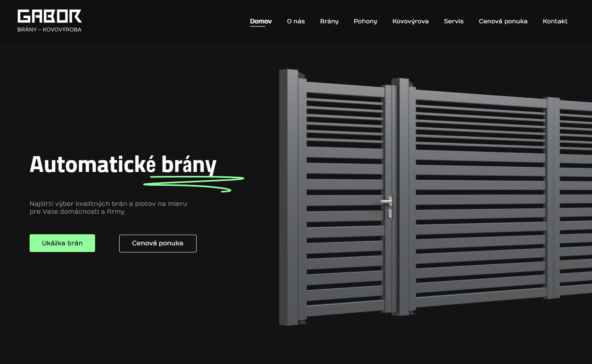Screen dimensions: 592x364
Task: Select Pohony in the top menu
Action: coord(365,21)
